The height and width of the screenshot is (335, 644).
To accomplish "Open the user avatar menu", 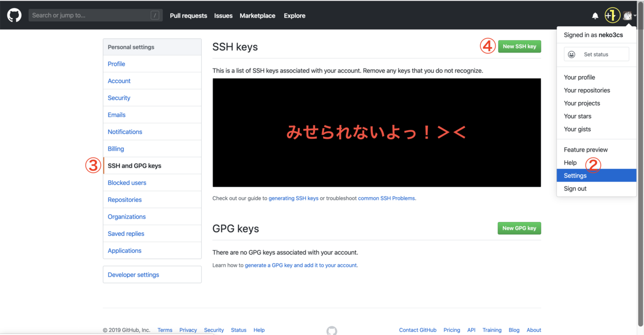I will coord(630,16).
